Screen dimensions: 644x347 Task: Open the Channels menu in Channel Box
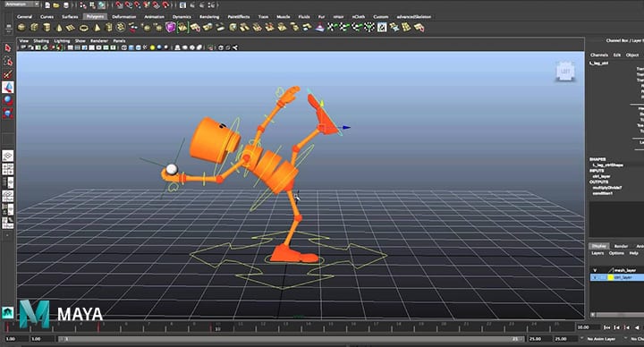599,55
